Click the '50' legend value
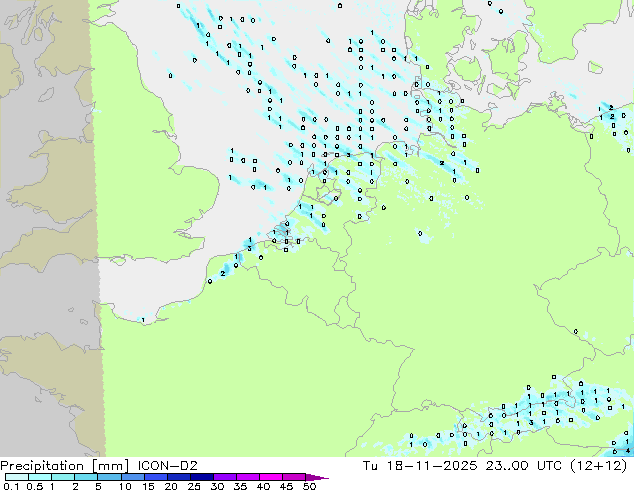 pos(309,486)
